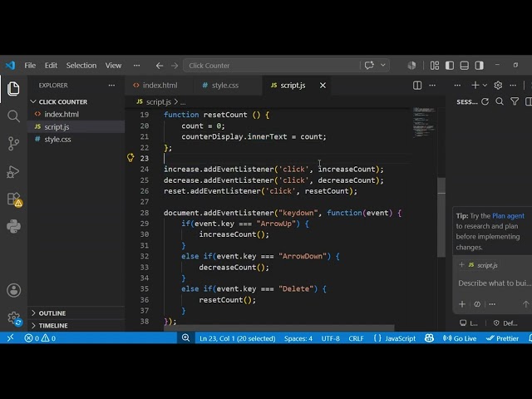The image size is (532, 399).
Task: Open the overflow menu after View
Action: [x=136, y=66]
